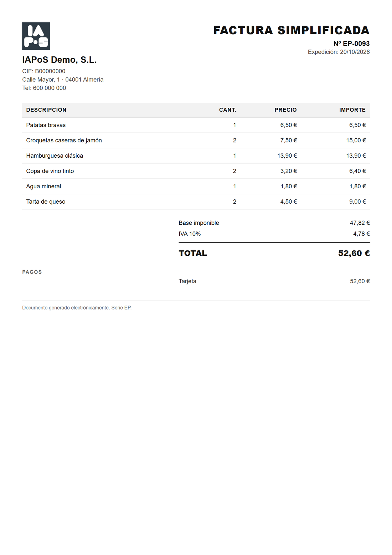Screen dimensions: 392x555
Task: Click the Base imponible label
Action: pyautogui.click(x=199, y=223)
